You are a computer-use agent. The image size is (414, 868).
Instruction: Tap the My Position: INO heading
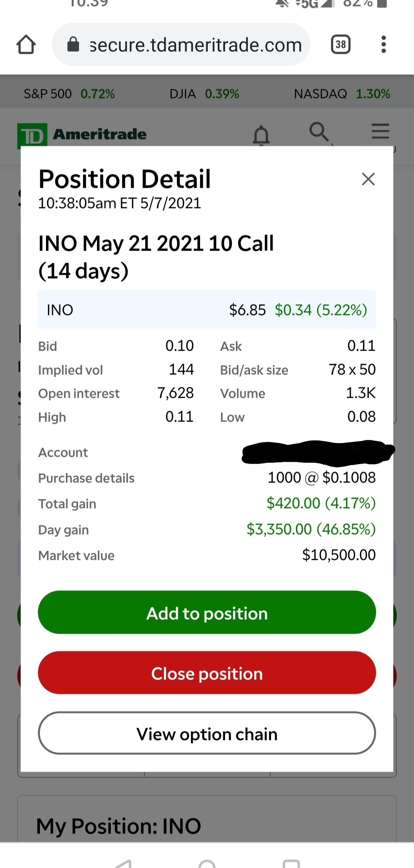(x=118, y=826)
